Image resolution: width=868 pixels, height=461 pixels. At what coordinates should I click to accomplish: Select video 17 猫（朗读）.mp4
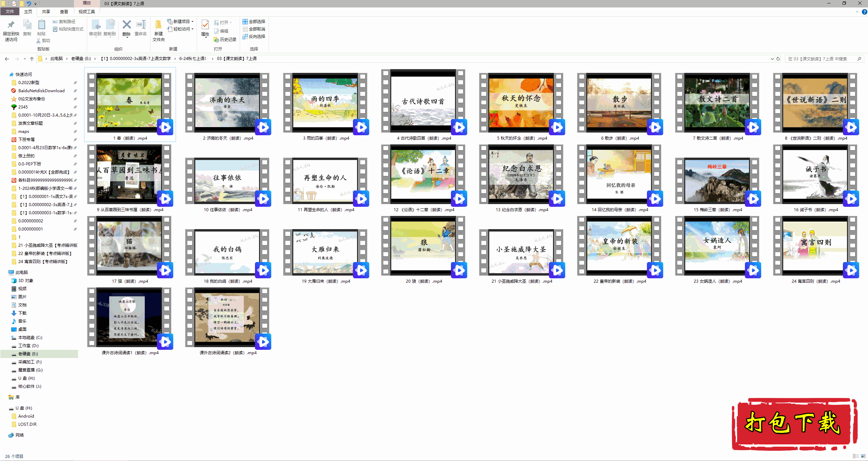point(130,249)
